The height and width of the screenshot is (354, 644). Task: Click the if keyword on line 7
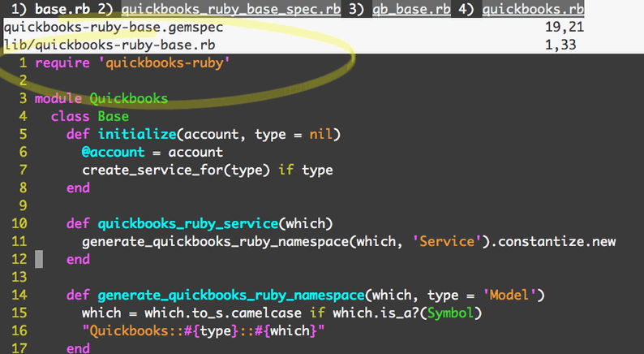286,170
